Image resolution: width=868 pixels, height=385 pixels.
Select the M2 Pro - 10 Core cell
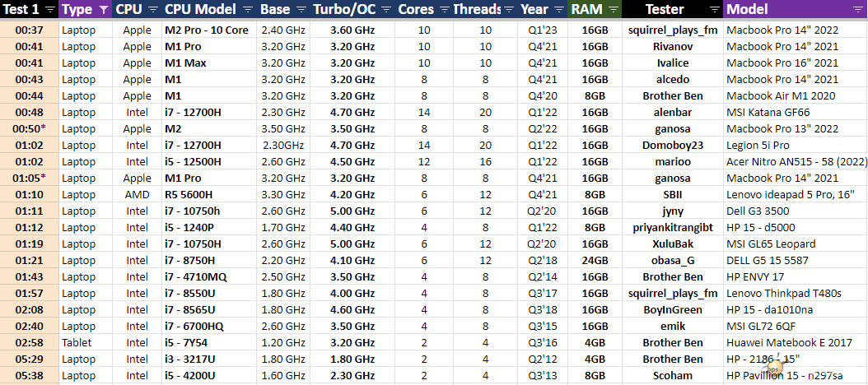click(x=208, y=30)
